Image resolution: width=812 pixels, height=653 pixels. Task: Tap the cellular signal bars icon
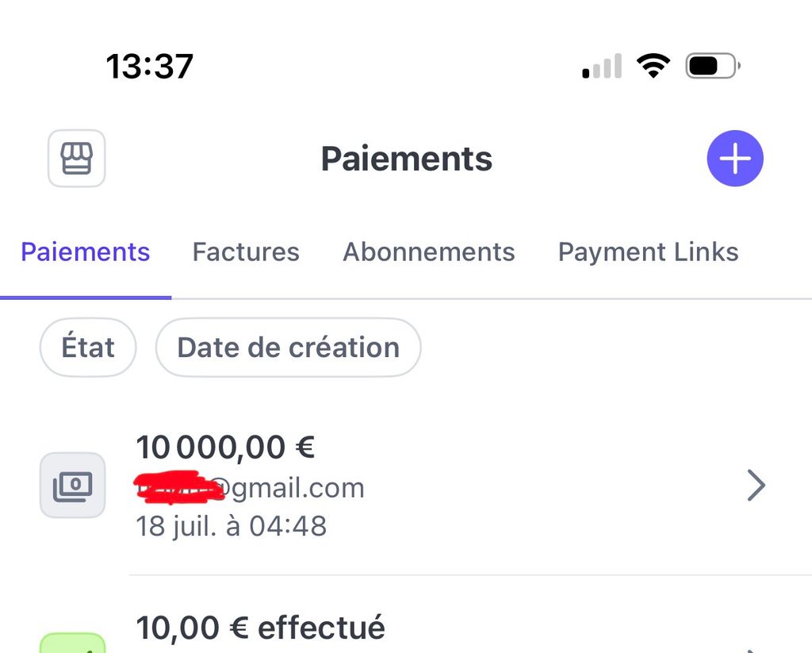pyautogui.click(x=602, y=67)
